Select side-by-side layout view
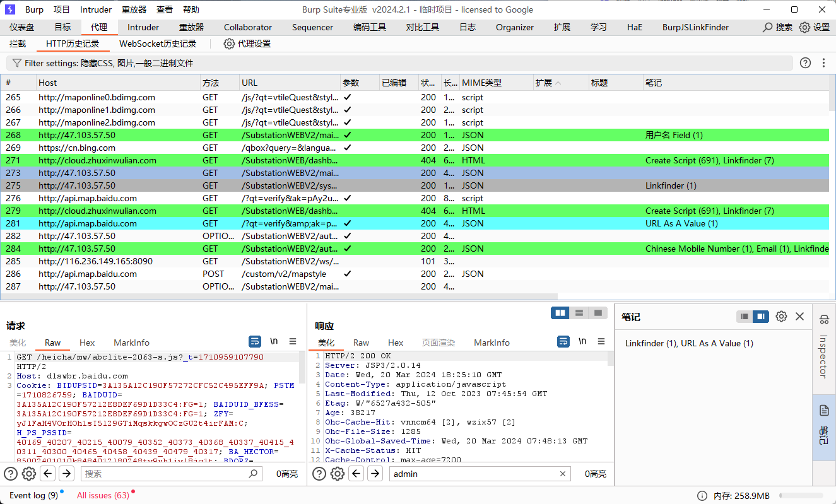Image resolution: width=836 pixels, height=504 pixels. click(x=560, y=313)
